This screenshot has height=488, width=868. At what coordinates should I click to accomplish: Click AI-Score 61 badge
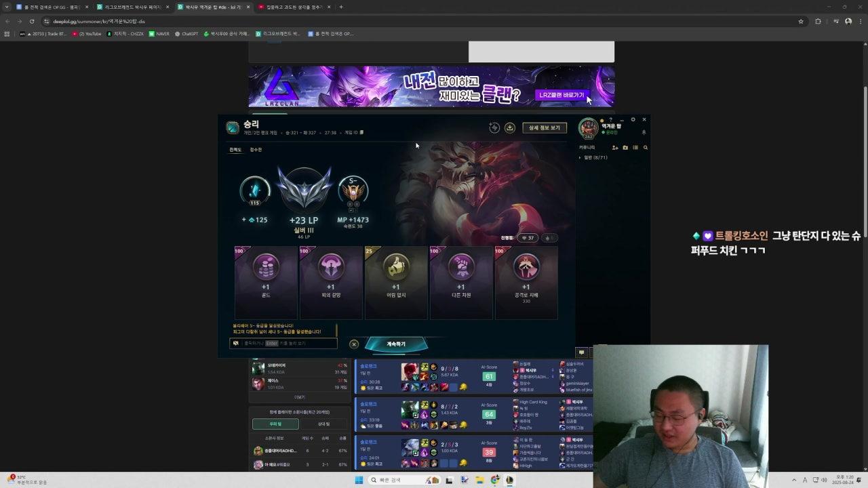(x=488, y=376)
